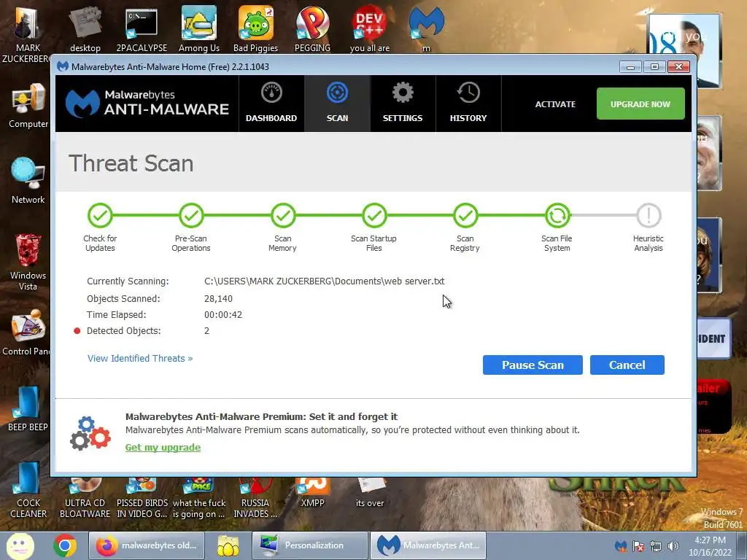The image size is (747, 560).
Task: Pause the running scan
Action: (x=533, y=365)
